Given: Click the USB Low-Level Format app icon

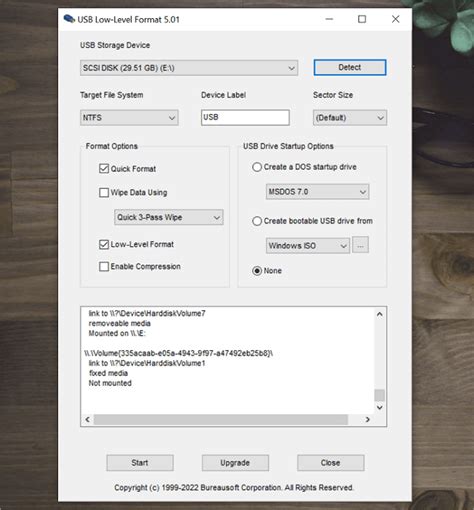Looking at the screenshot, I should [x=69, y=19].
